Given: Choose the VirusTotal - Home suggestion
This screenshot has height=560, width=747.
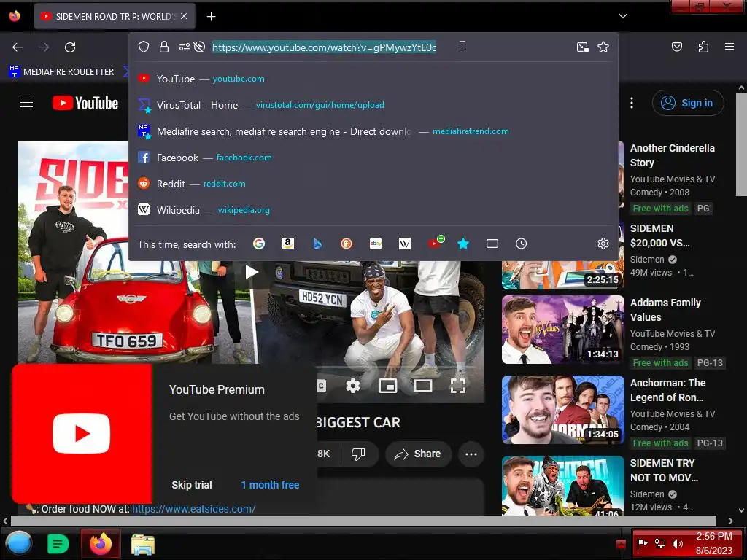Looking at the screenshot, I should 373,105.
